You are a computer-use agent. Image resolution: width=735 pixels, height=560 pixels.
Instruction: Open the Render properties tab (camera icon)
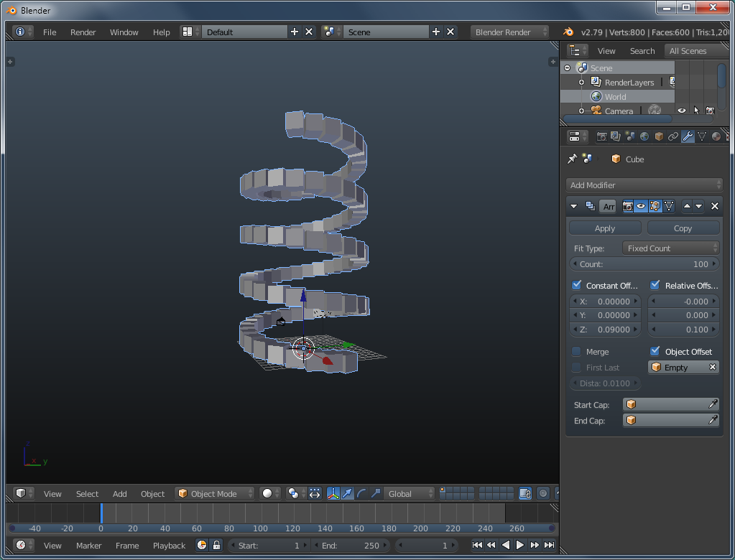point(602,136)
